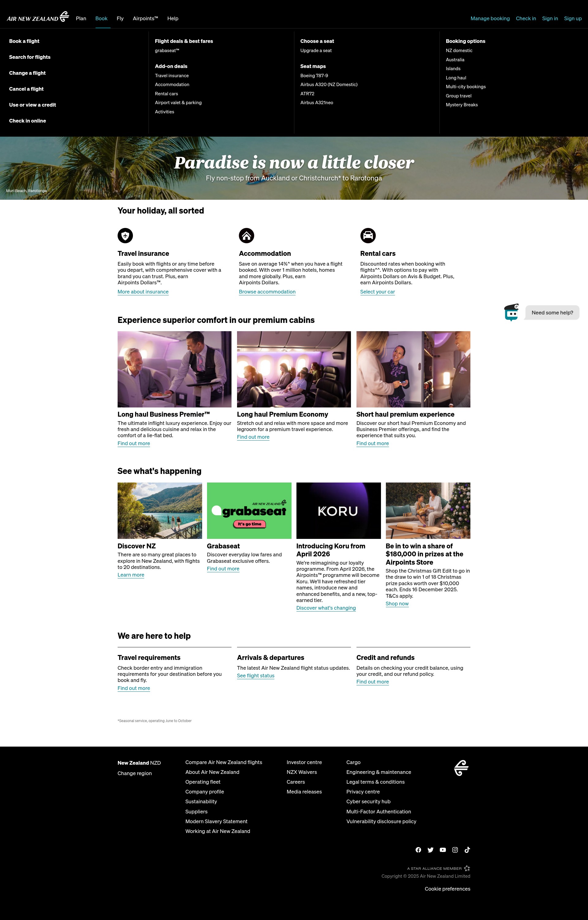
Task: Open Airport valet & parking
Action: coord(178,103)
